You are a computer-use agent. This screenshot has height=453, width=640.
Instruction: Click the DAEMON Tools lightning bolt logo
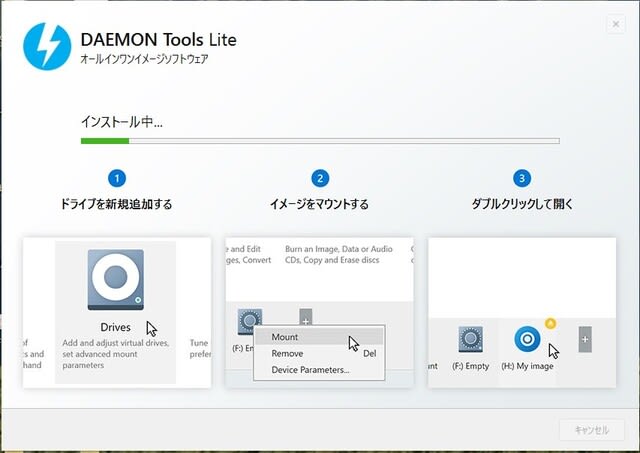click(47, 47)
